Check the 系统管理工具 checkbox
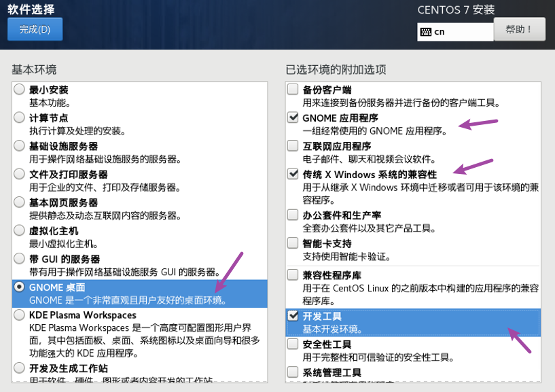 pos(293,372)
